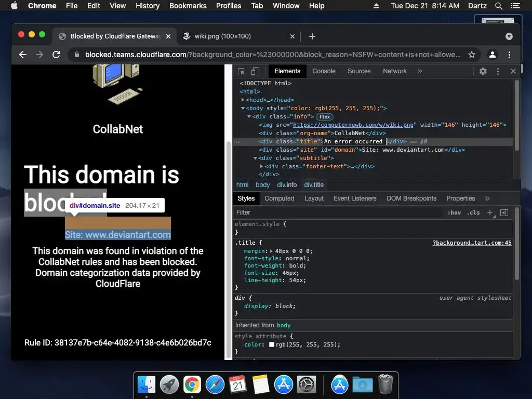This screenshot has height=399, width=532.
Task: Bookmark this page star icon
Action: (x=472, y=55)
